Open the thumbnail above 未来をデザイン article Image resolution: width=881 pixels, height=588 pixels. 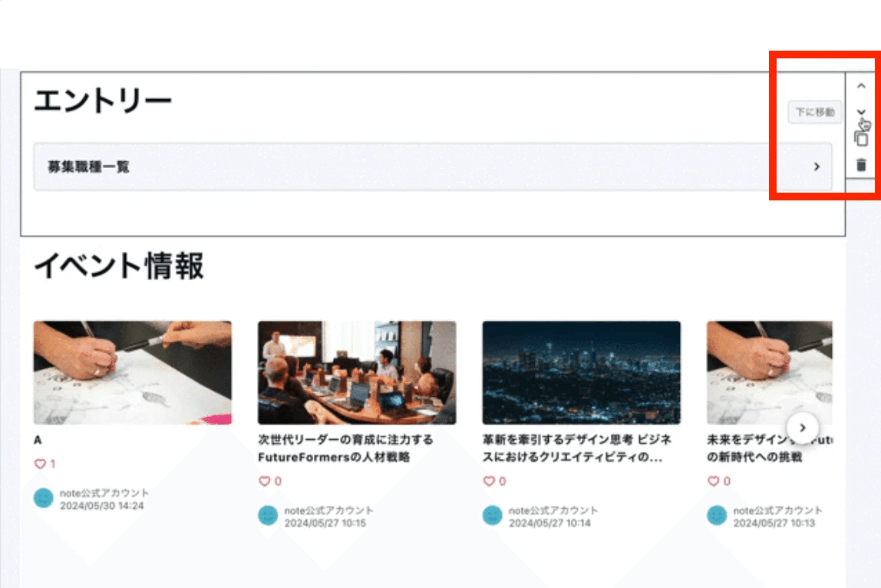coord(769,373)
